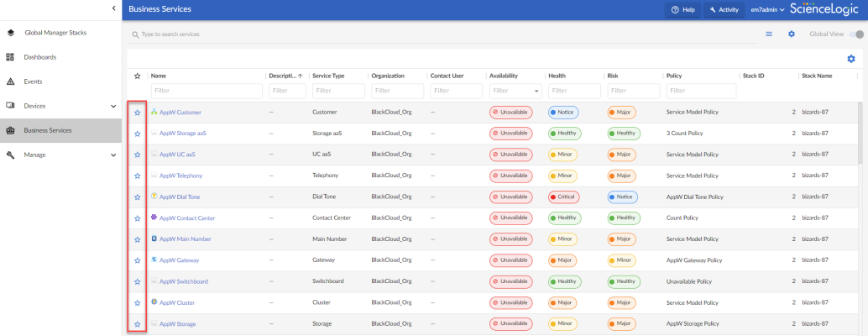Open the Activity button
Screen dimensions: 868x336
pyautogui.click(x=724, y=9)
